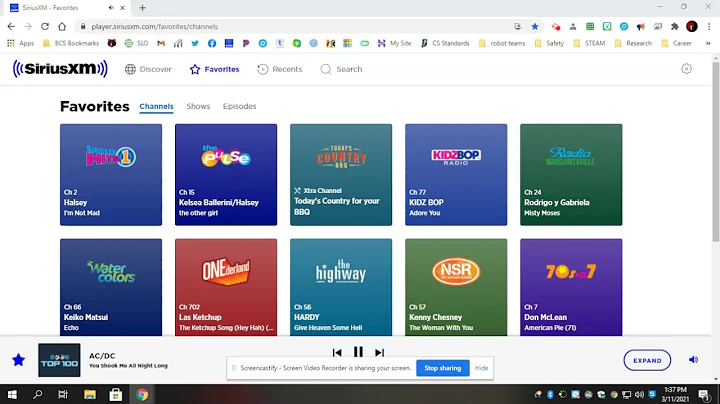Open a new browser tab
The image size is (720, 404).
(x=142, y=8)
